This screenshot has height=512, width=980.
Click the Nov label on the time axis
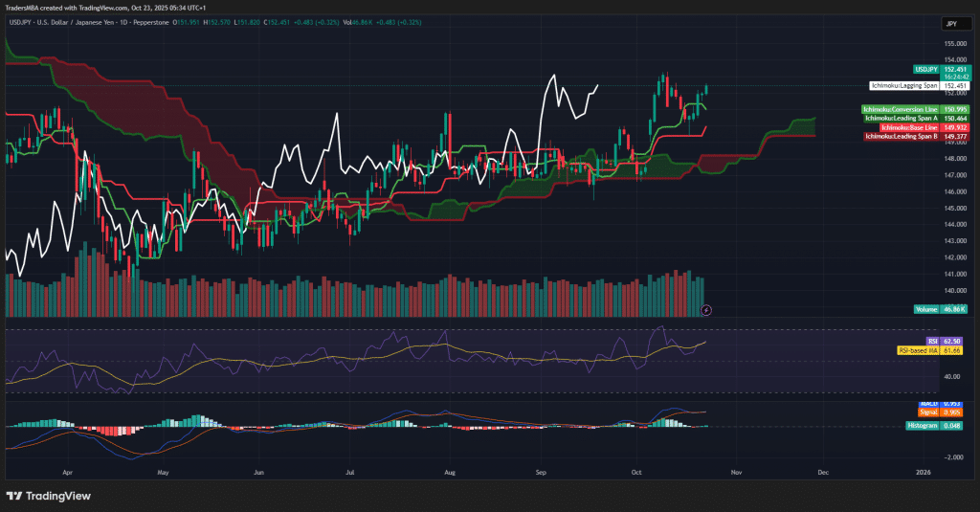click(x=736, y=473)
